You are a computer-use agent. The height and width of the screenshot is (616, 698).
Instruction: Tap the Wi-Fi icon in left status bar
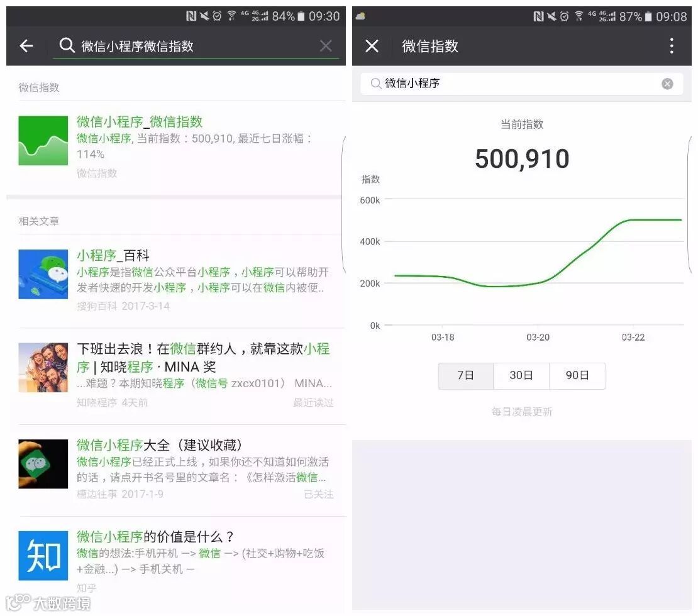[x=231, y=16]
